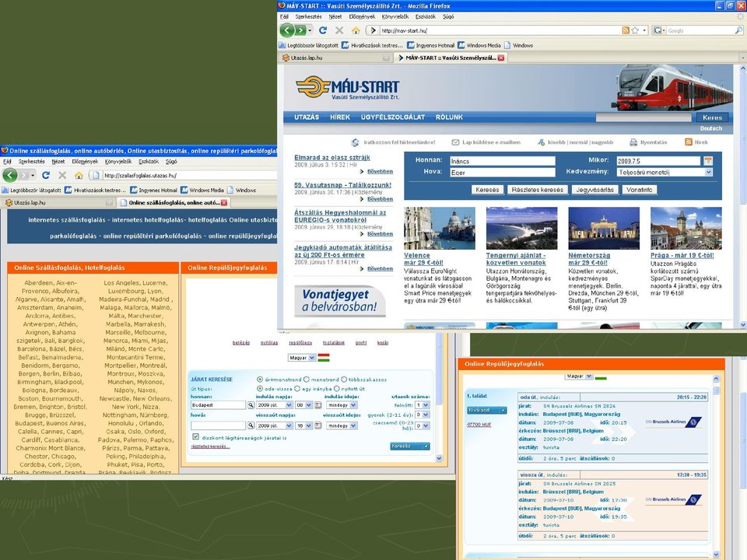Select the oda-vissza trip type
This screenshot has width=747, height=560.
click(260, 389)
